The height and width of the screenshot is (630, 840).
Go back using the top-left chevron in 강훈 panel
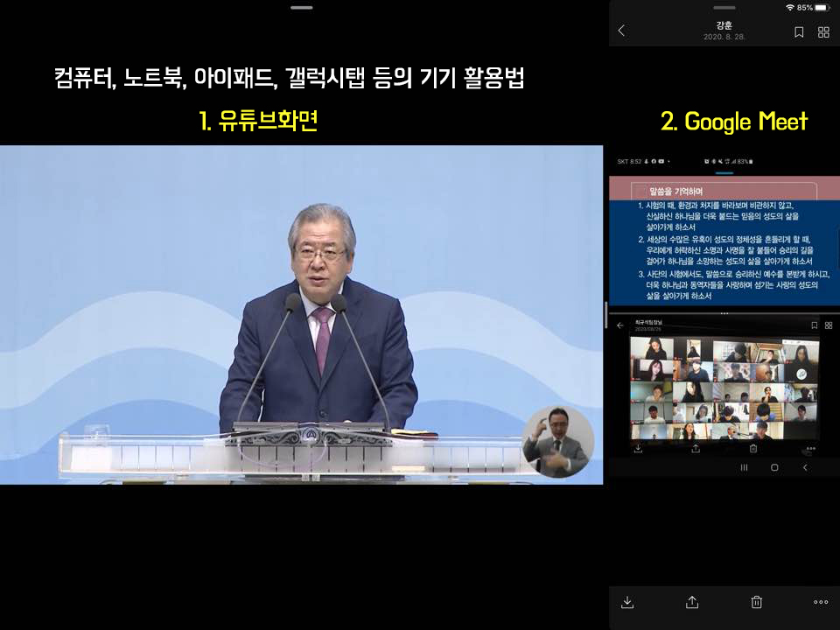[621, 31]
